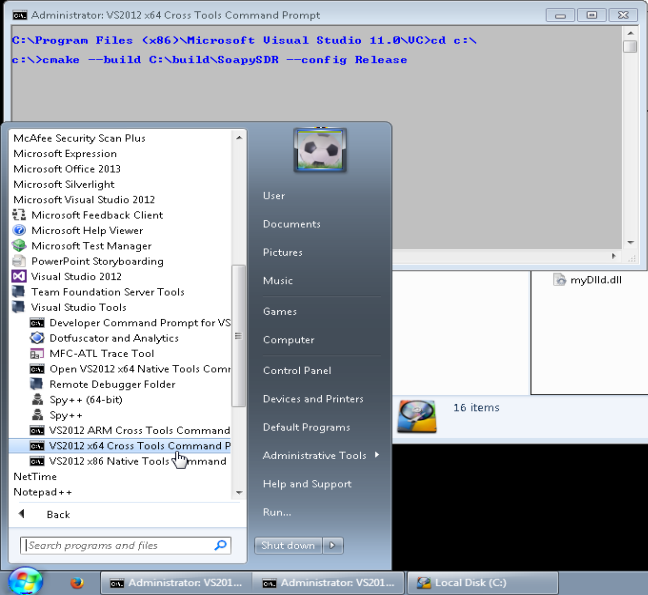Click the Local Disk drive icon in Explorer
The width and height of the screenshot is (648, 595).
pos(417,416)
